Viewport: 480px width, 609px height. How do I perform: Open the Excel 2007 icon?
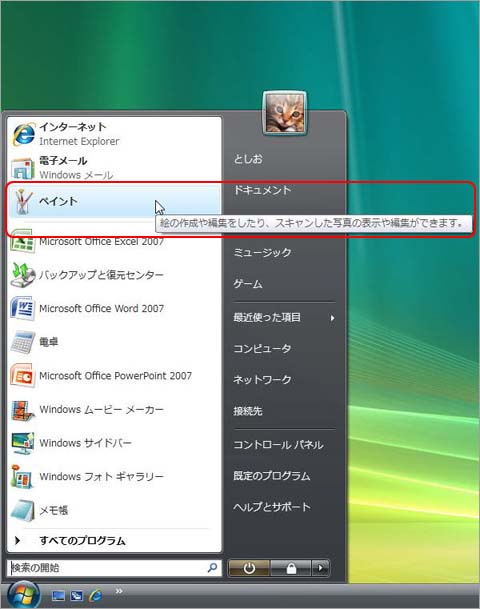click(23, 241)
